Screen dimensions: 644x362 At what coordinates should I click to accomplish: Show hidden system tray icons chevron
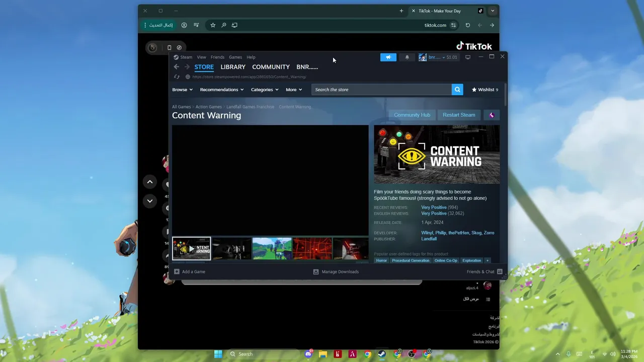pos(557,354)
